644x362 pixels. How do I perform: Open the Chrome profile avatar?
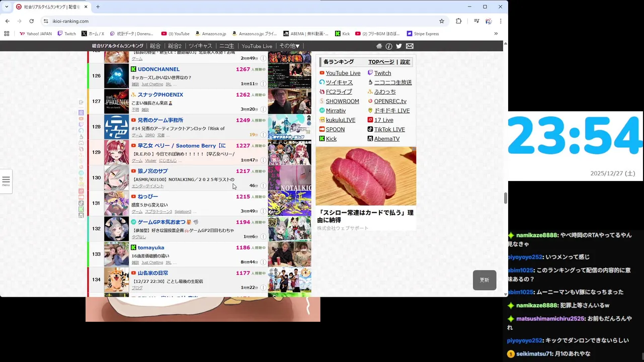click(489, 21)
